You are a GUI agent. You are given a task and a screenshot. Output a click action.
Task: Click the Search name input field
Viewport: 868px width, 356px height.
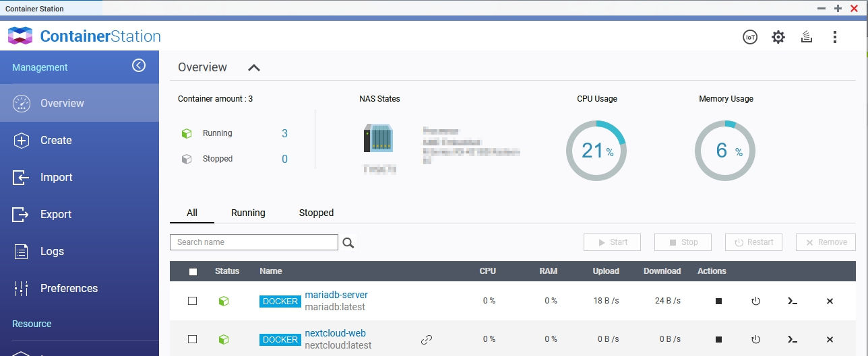(x=253, y=242)
